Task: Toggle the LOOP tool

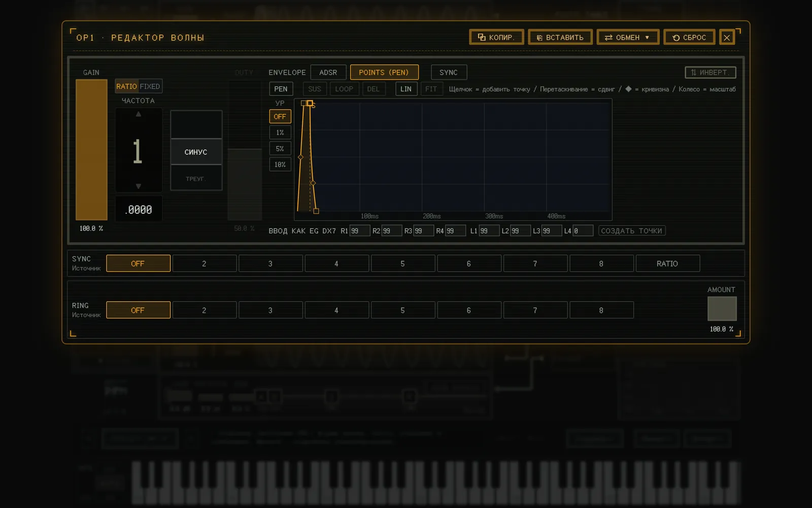Action: [x=344, y=89]
